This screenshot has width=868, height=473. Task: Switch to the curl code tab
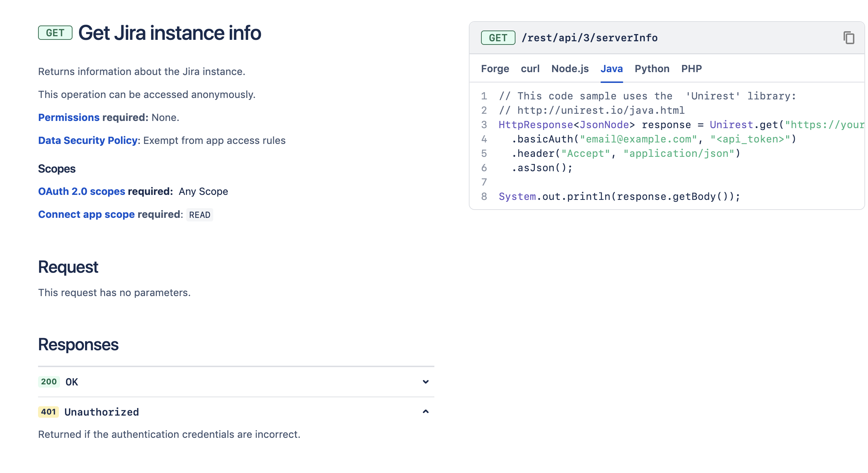pos(530,69)
